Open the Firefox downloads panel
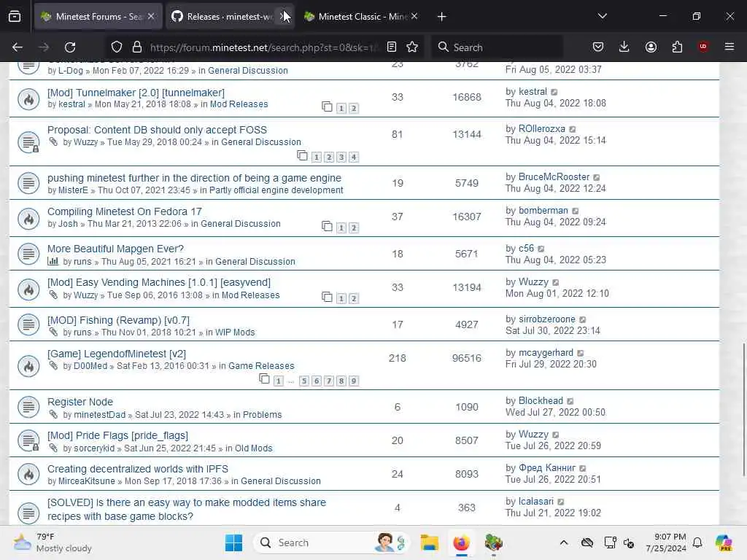Viewport: 747px width, 560px height. (624, 47)
